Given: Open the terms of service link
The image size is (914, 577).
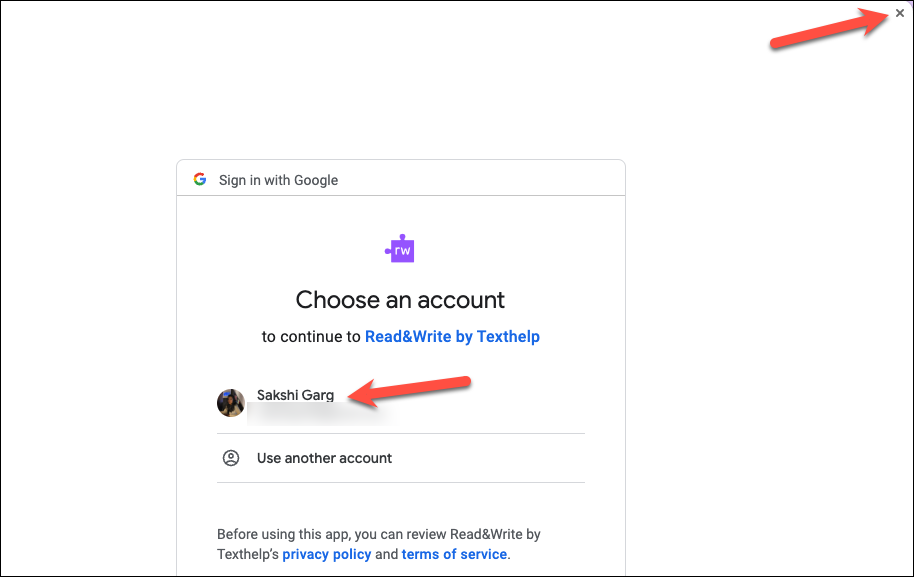Looking at the screenshot, I should (454, 554).
